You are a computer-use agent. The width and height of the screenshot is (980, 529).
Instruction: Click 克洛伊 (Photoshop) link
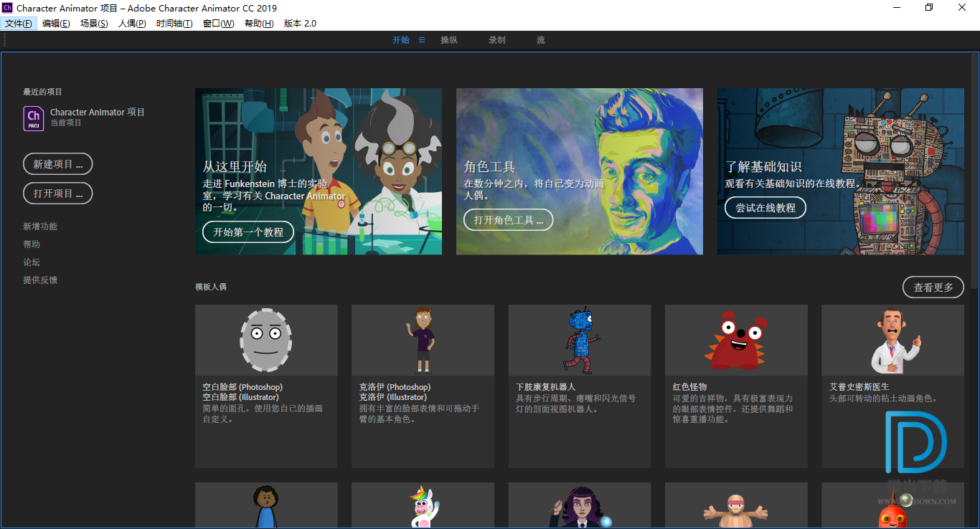[x=395, y=387]
